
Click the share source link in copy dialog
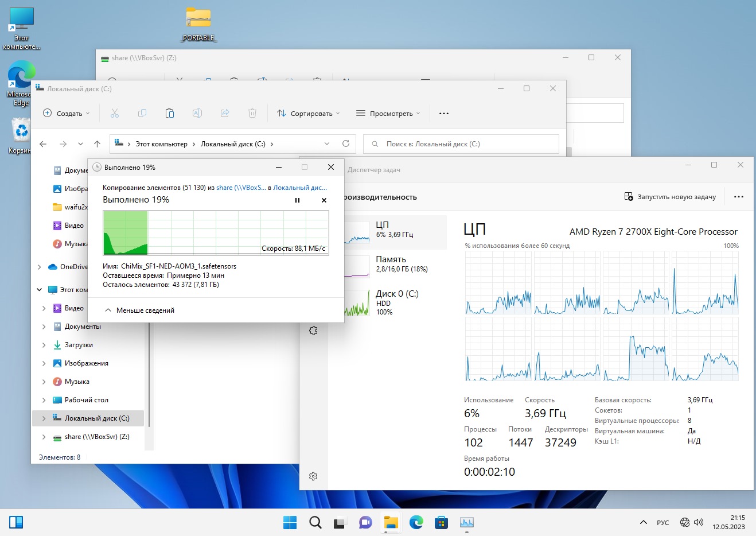tap(241, 188)
